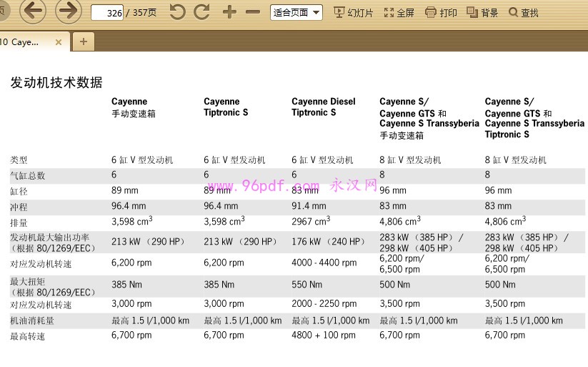Viewport: 588px width, 367px height.
Task: Rotate page clockwise
Action: click(x=202, y=12)
